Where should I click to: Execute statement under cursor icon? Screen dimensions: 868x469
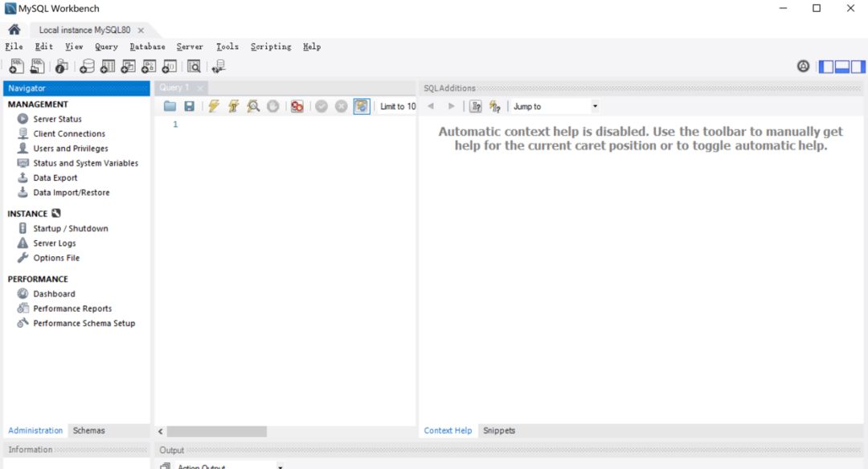coord(234,106)
